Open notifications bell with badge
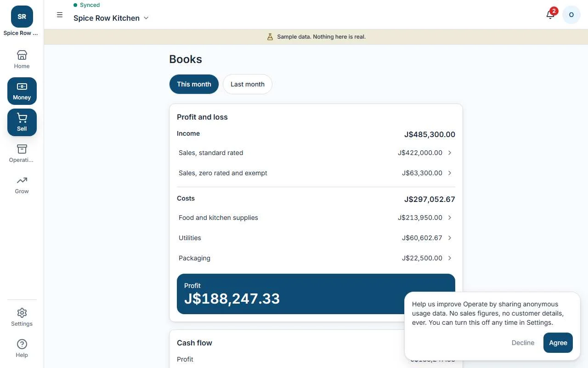This screenshot has height=368, width=588. tap(550, 15)
